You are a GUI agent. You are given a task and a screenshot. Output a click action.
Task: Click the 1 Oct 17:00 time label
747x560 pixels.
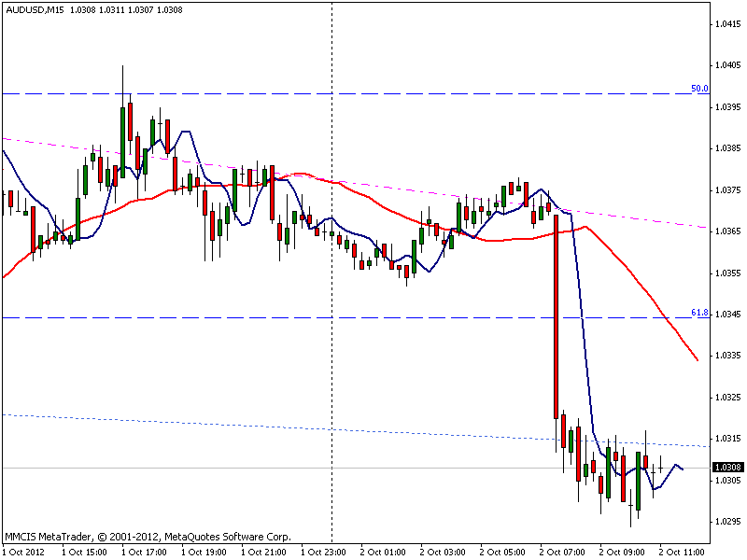pyautogui.click(x=144, y=553)
